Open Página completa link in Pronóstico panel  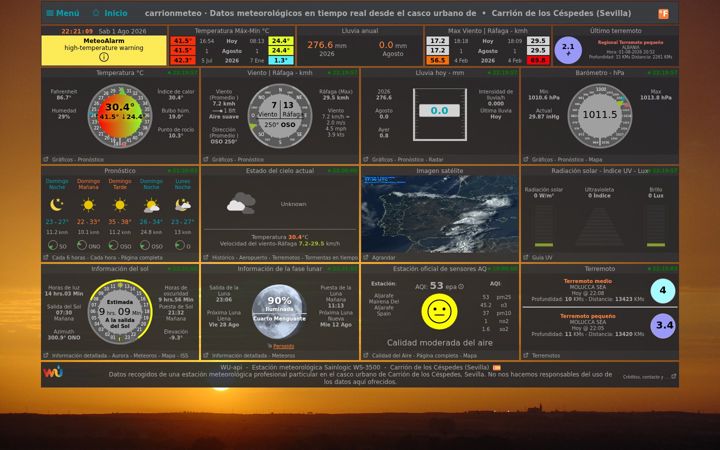pos(142,258)
